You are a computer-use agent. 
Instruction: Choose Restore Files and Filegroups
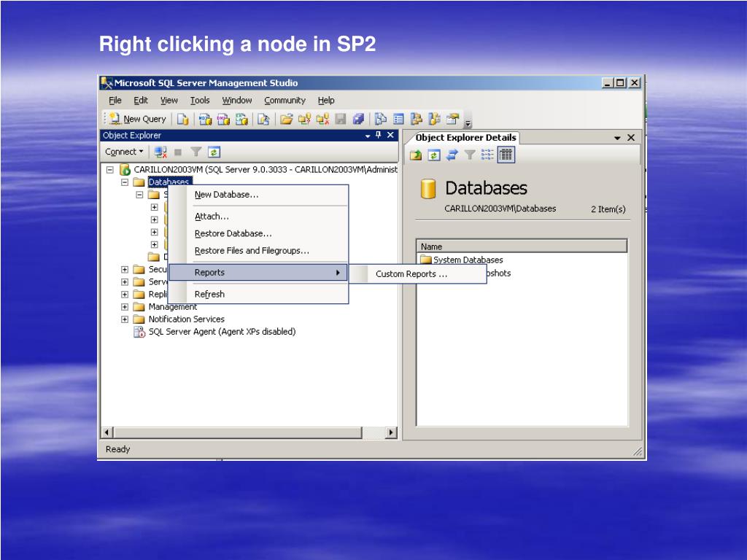click(x=259, y=251)
